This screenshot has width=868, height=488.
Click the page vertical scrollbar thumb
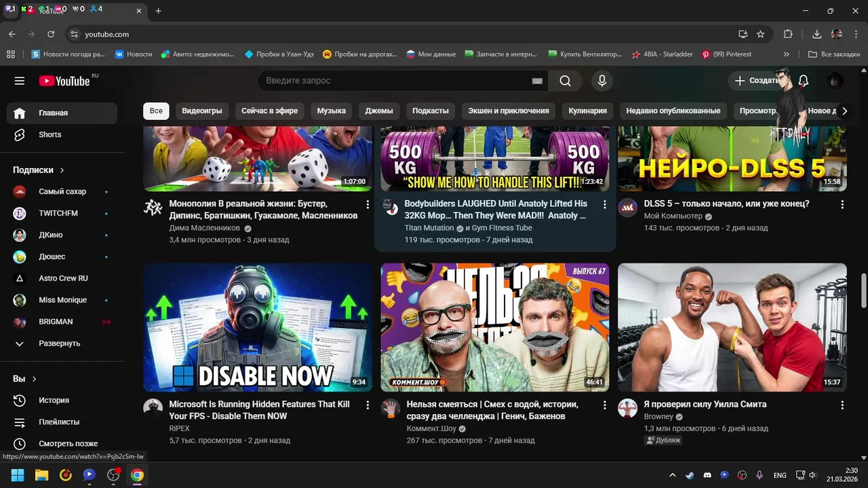(863, 290)
